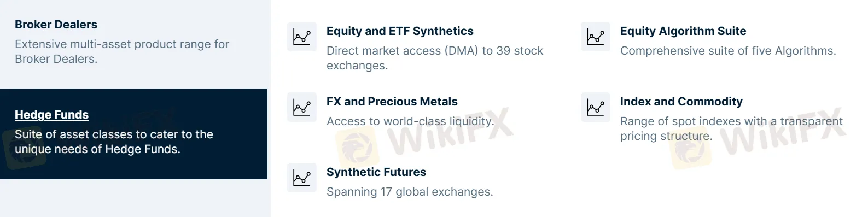Click the Equity Algorithm Suite chart icon
This screenshot has height=217, width=868.
(x=595, y=37)
